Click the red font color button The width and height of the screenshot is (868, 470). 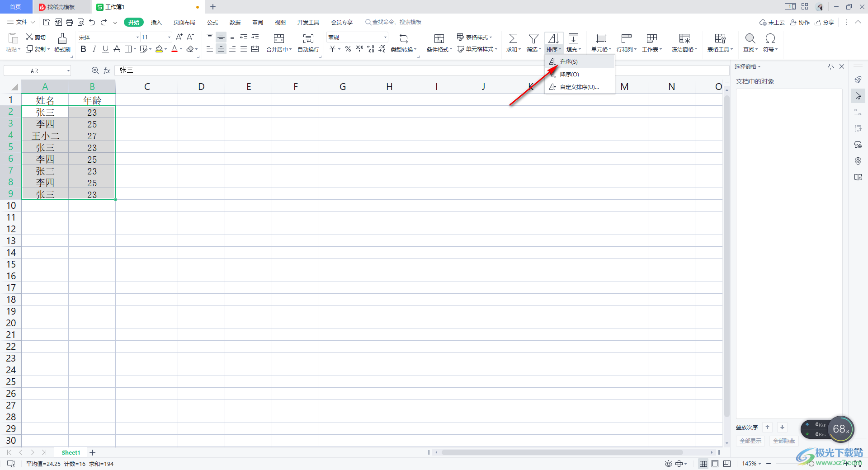[x=174, y=49]
